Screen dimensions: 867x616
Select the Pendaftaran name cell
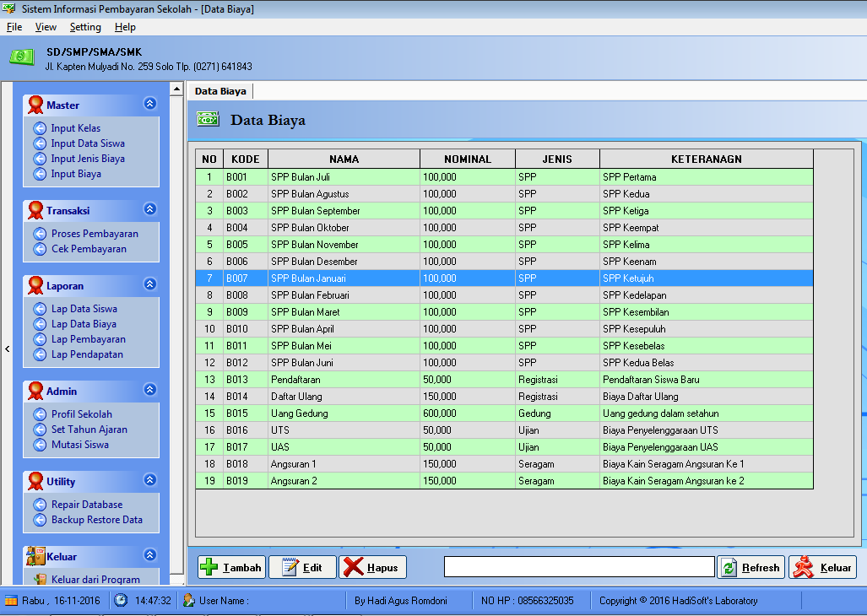[344, 380]
